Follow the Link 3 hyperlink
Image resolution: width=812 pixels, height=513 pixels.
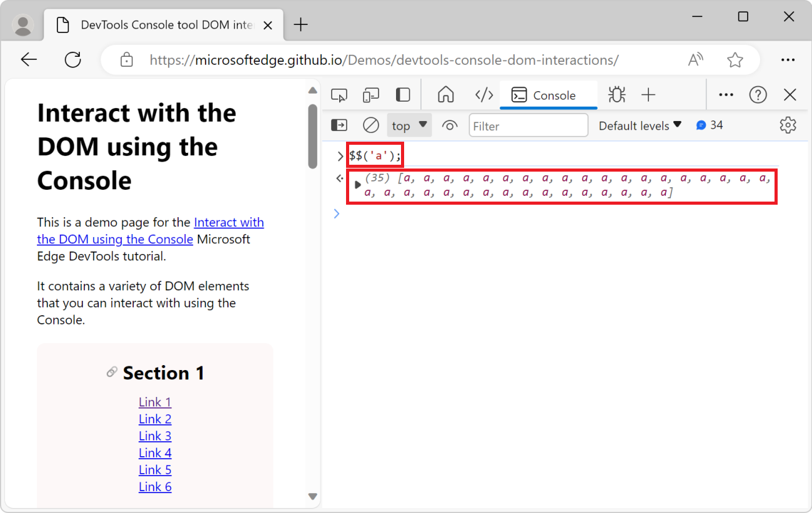click(155, 436)
